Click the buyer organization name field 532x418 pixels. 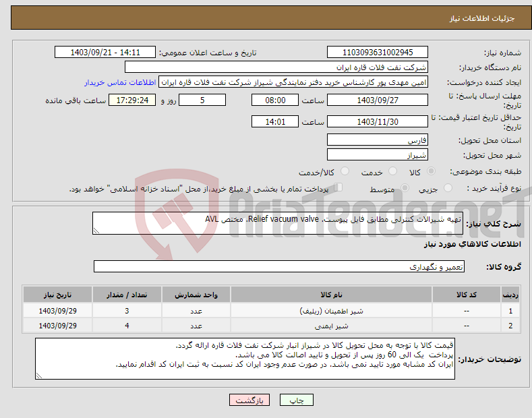click(x=276, y=67)
